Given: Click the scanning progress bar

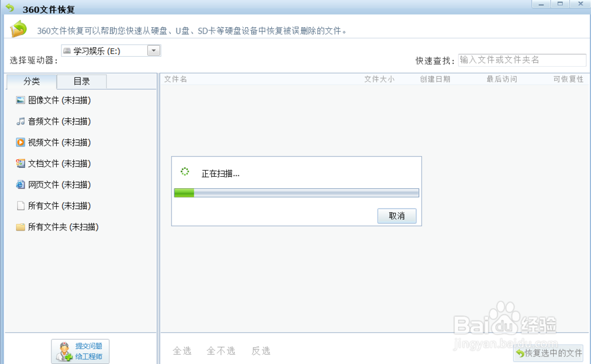Looking at the screenshot, I should pos(295,193).
